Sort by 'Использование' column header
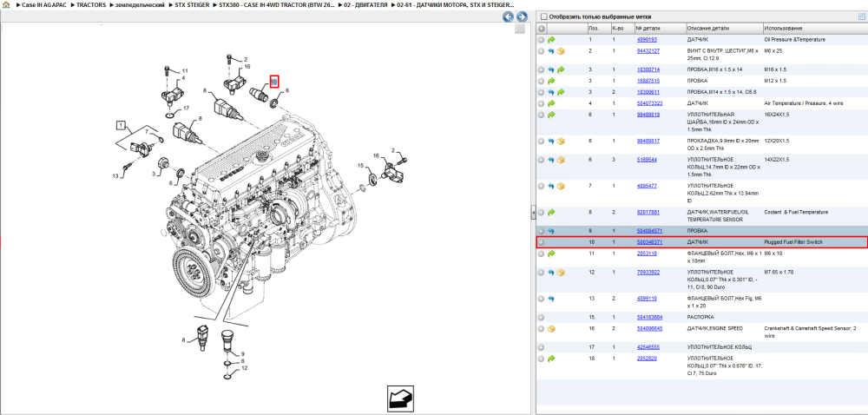Image resolution: width=868 pixels, height=415 pixels. pyautogui.click(x=814, y=29)
